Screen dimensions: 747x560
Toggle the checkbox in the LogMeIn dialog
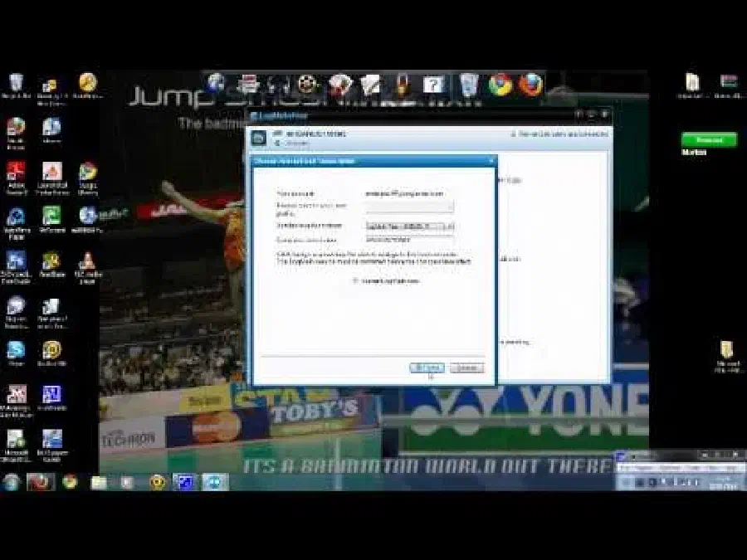[x=356, y=281]
